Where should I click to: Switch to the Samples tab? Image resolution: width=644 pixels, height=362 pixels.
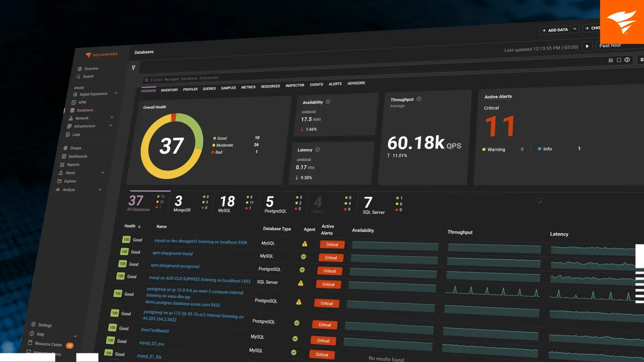click(x=228, y=88)
